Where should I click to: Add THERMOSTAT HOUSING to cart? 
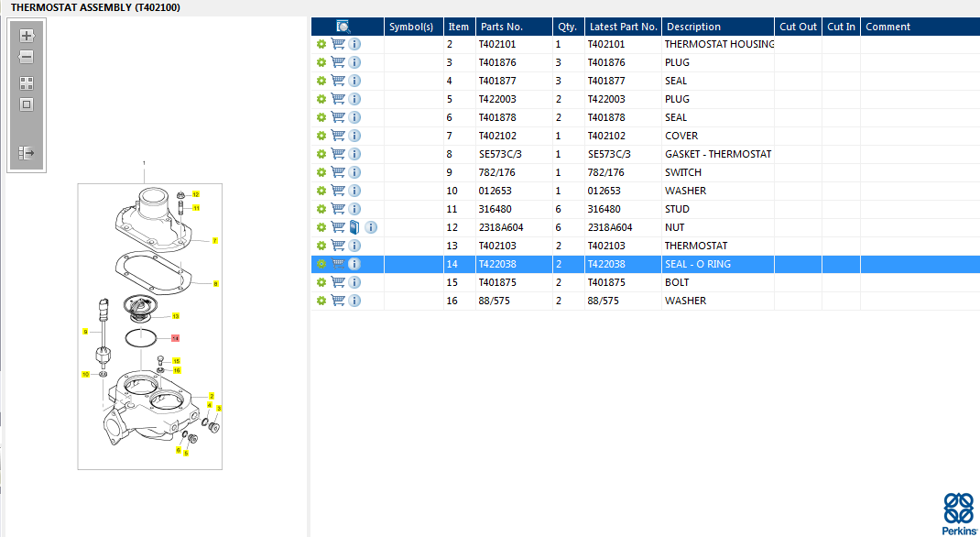coord(338,44)
